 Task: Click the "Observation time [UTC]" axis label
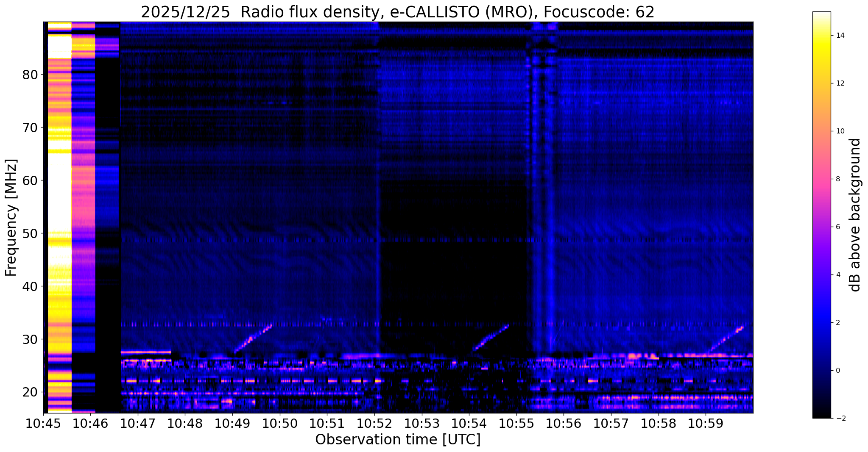[398, 439]
